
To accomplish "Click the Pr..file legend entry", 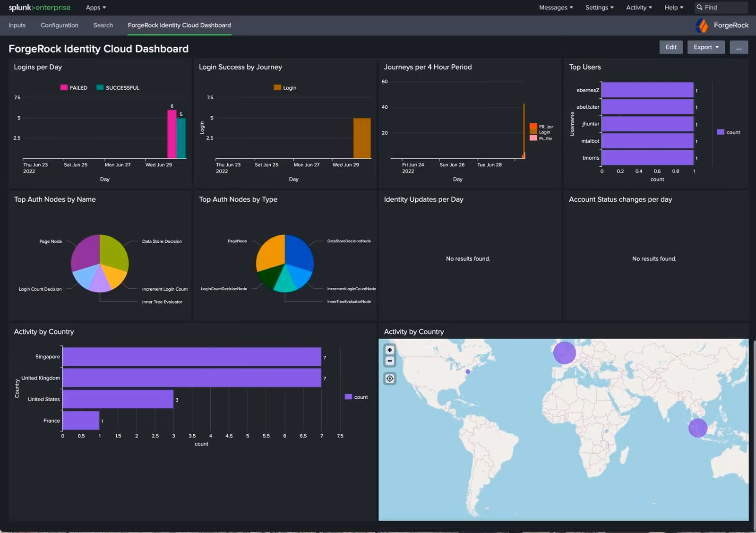I will click(x=541, y=138).
